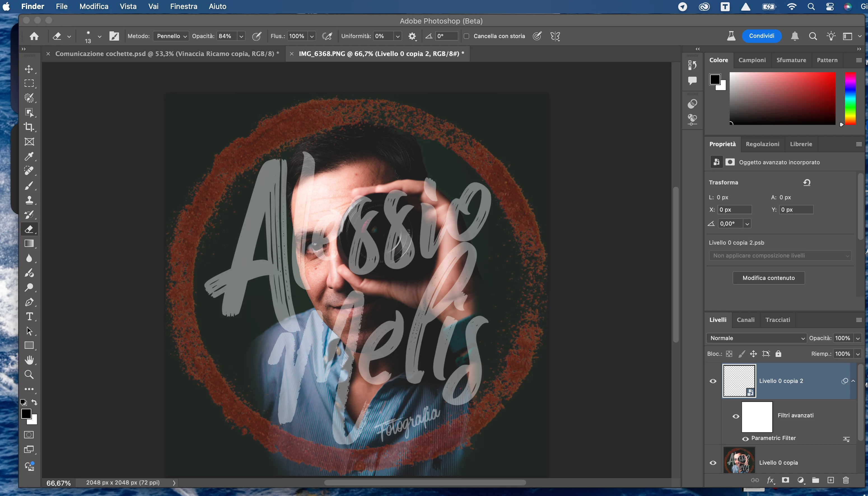Open the Normale blend mode dropdown
The height and width of the screenshot is (496, 868).
[x=756, y=338]
